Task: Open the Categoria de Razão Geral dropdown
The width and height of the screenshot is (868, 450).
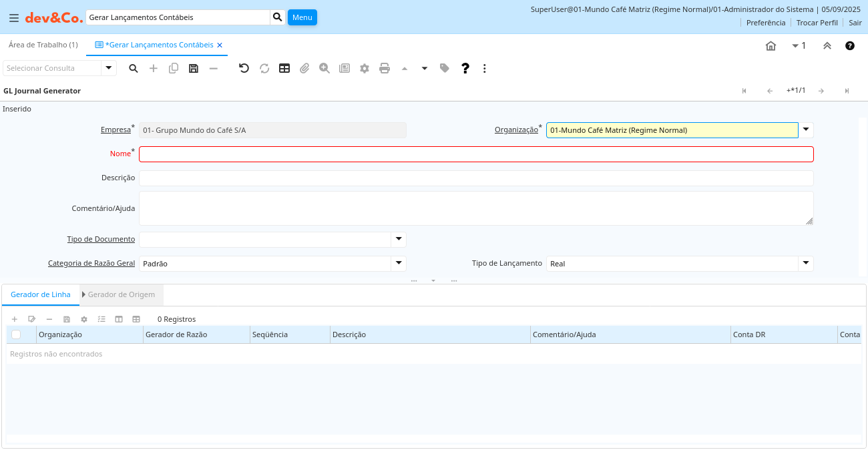Action: point(399,264)
